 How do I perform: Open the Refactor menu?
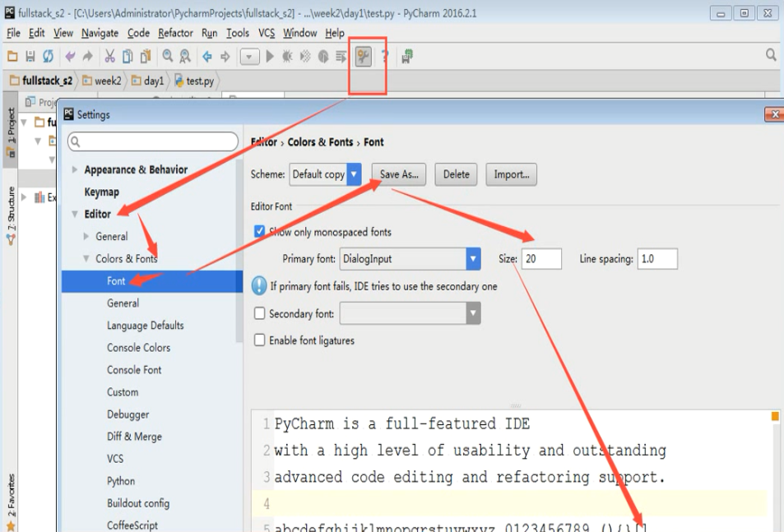[x=175, y=33]
